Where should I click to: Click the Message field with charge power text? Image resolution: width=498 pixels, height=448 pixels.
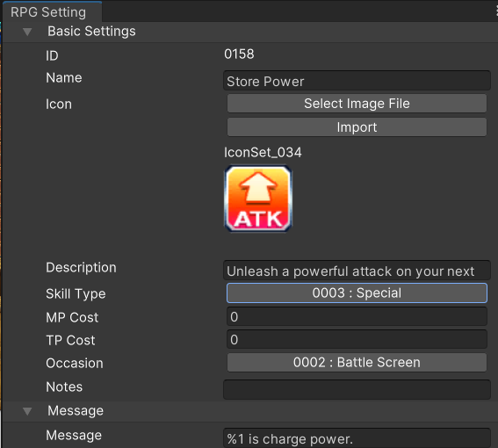pyautogui.click(x=357, y=438)
